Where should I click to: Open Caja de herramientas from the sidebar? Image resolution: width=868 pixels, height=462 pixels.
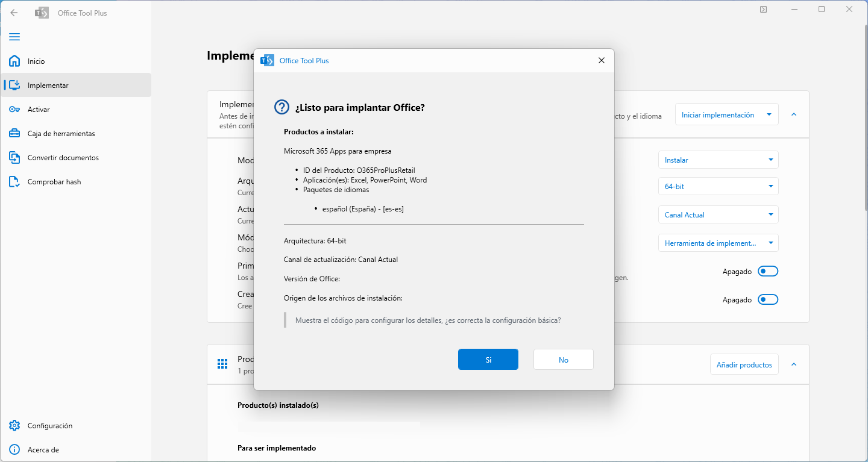coord(76,133)
